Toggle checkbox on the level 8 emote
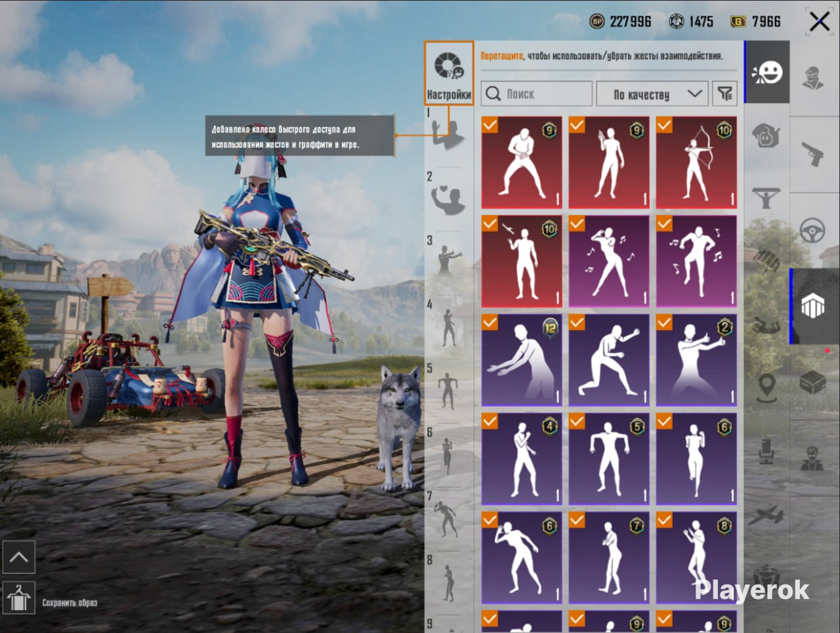 pos(665,520)
